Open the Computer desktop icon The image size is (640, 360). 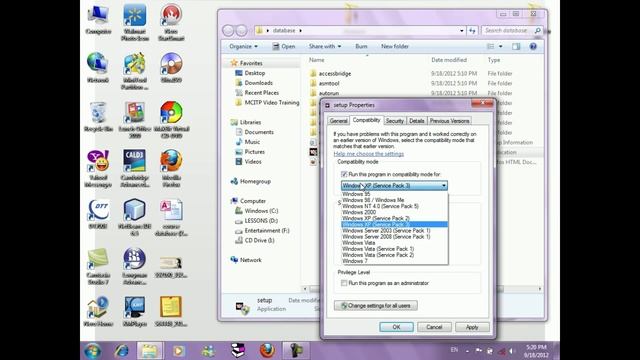(98, 18)
